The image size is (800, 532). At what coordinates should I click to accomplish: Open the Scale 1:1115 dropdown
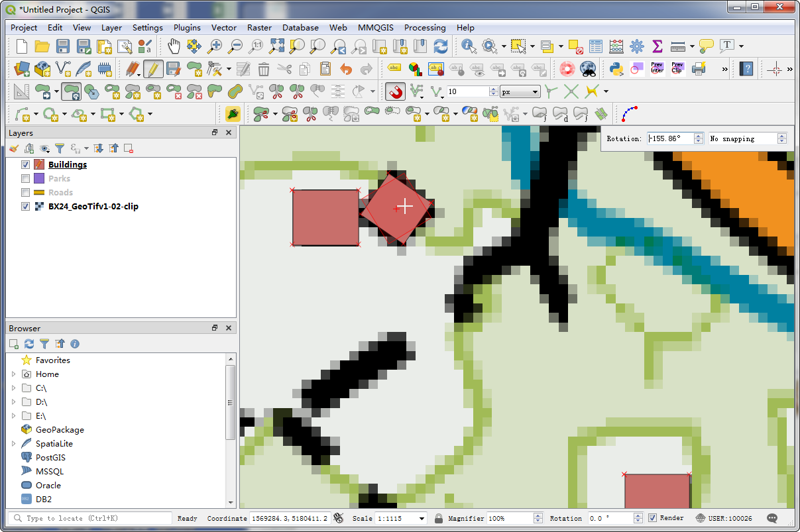pos(422,518)
